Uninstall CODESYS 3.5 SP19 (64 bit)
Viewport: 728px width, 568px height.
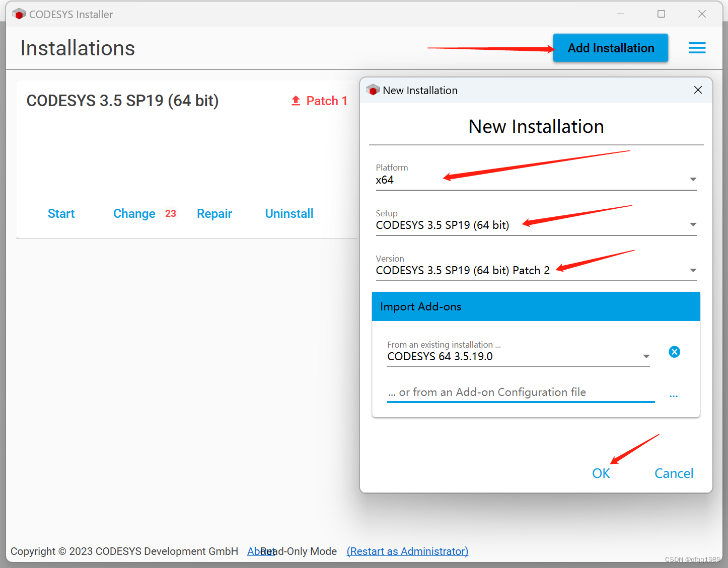pyautogui.click(x=289, y=214)
